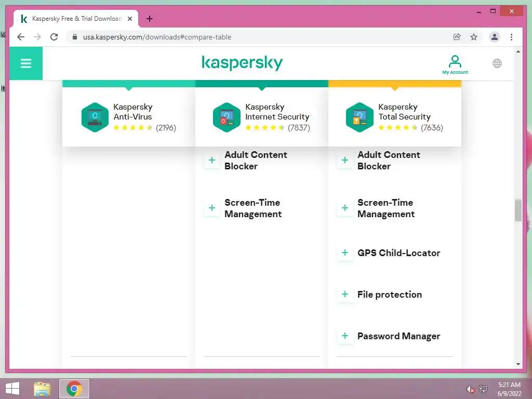Screen dimensions: 532x399
Task: View site security lock info
Action: [x=75, y=37]
